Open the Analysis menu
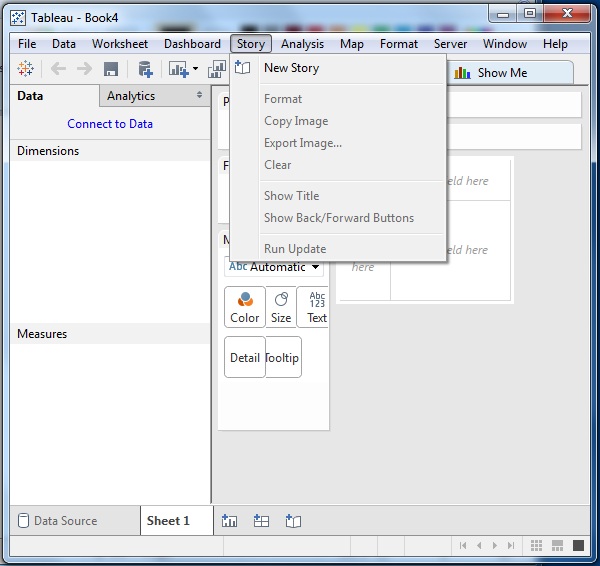 (x=302, y=44)
